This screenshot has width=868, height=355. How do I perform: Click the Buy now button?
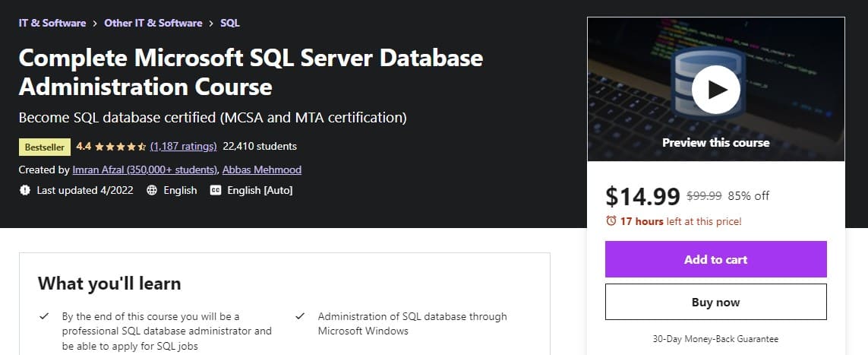[x=716, y=302]
